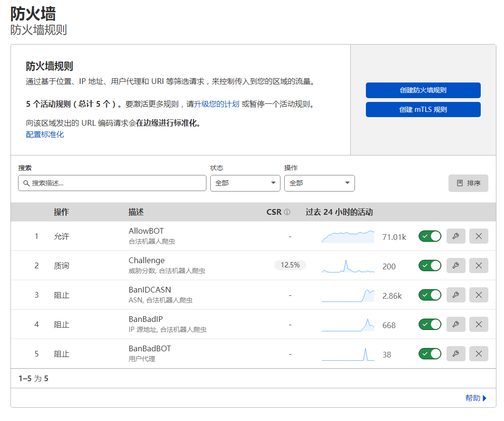The height and width of the screenshot is (421, 504).
Task: Click the 描述 column header
Action: click(136, 212)
